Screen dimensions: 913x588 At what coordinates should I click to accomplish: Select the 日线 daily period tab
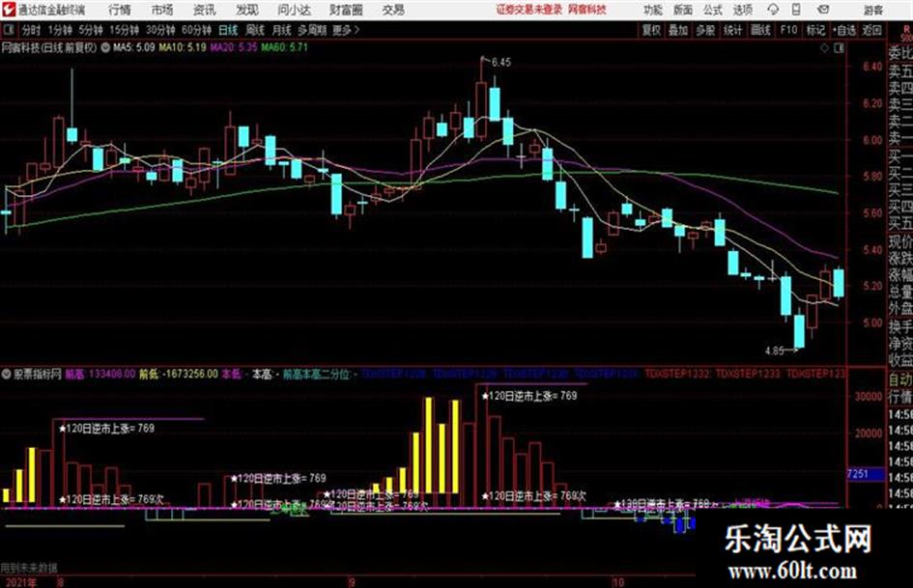228,30
